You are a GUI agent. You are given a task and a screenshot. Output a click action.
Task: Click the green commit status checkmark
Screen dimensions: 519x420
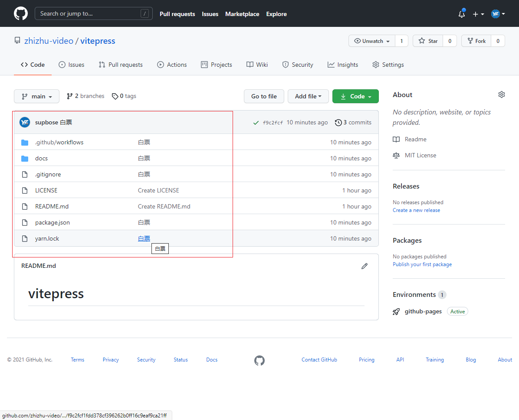[x=256, y=123]
